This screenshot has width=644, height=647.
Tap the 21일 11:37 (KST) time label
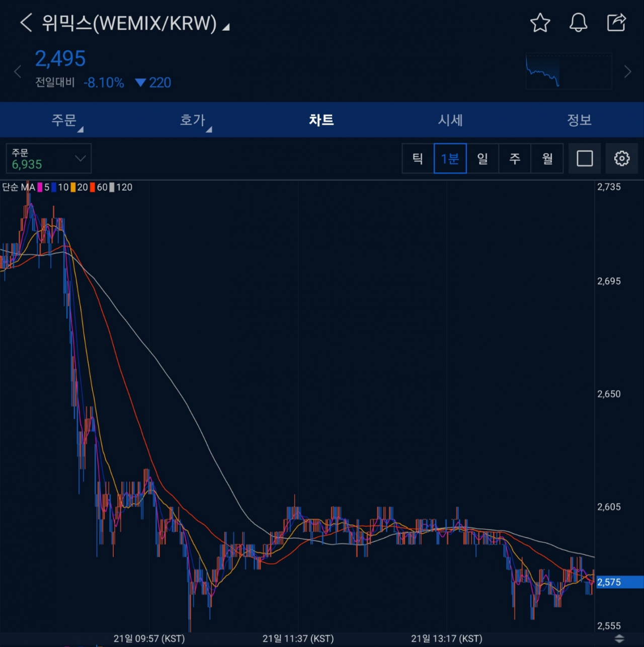298,638
